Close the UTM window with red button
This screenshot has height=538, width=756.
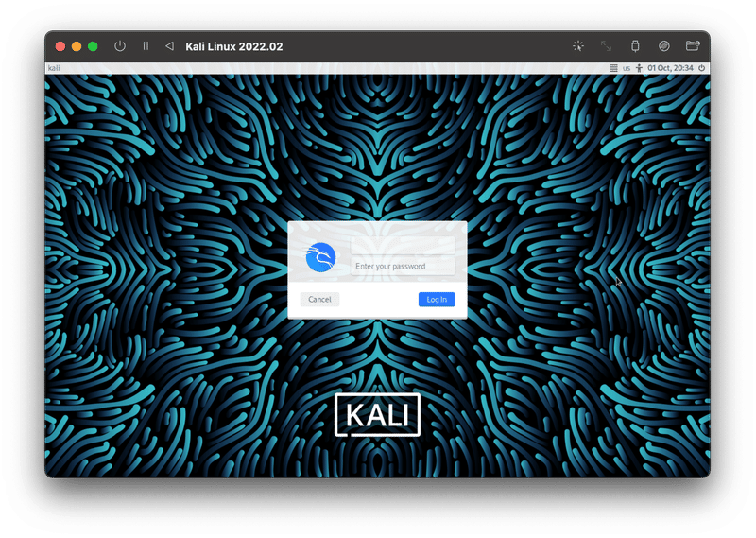click(60, 46)
